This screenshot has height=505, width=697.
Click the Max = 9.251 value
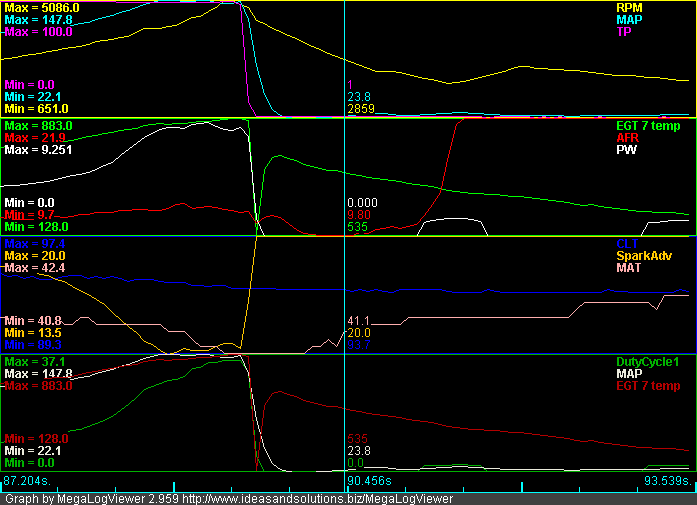pyautogui.click(x=38, y=150)
